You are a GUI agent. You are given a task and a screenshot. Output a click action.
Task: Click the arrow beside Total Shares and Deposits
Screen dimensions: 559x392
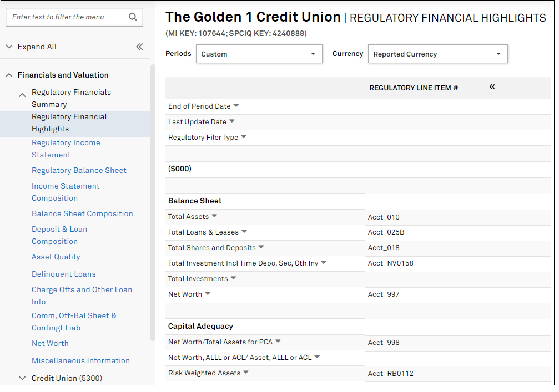tap(261, 247)
